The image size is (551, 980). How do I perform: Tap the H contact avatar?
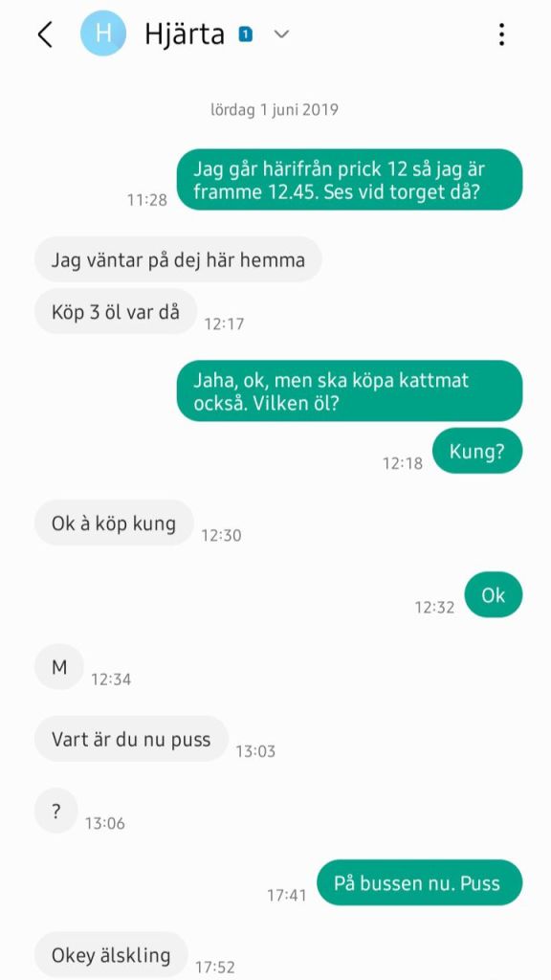tap(103, 33)
